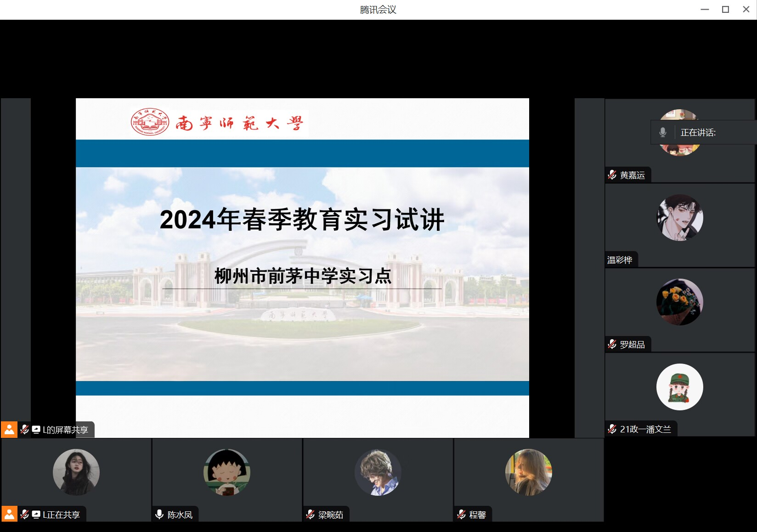This screenshot has height=532, width=757.
Task: Click muted microphone icon beside 程馨
Action: (x=461, y=515)
